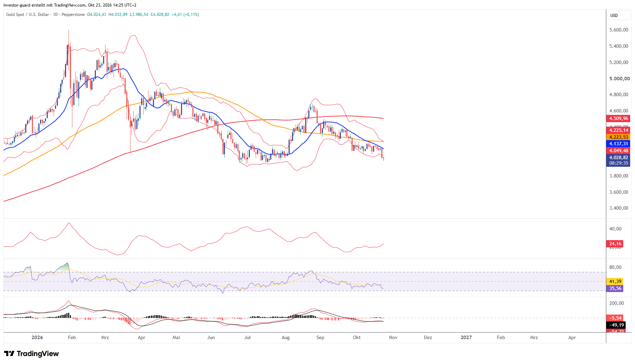
Task: Click the change value +4,61 (+0,11%)
Action: [x=185, y=15]
